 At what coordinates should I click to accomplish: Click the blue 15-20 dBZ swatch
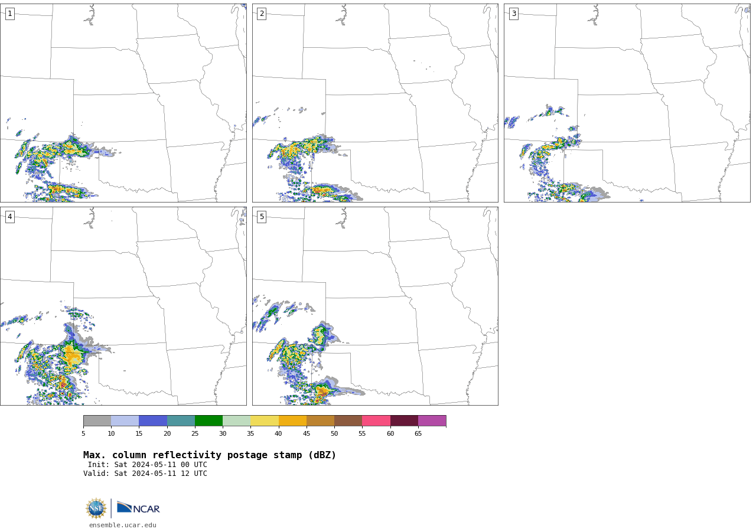[153, 420]
